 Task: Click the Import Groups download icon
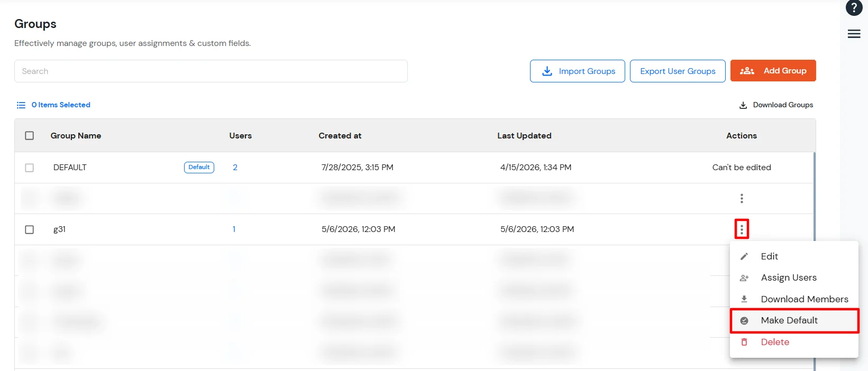pyautogui.click(x=547, y=71)
